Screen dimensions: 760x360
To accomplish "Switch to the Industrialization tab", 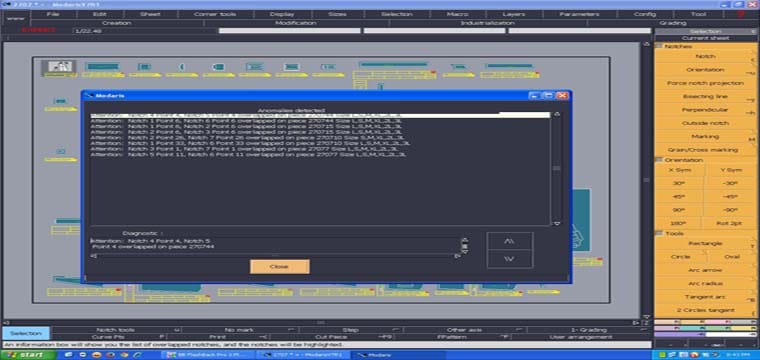I will coord(488,23).
